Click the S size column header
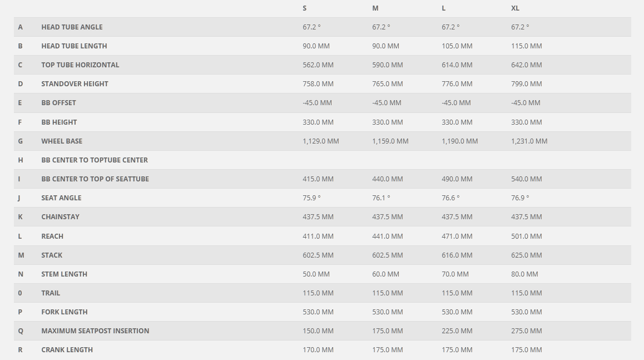 pos(304,8)
